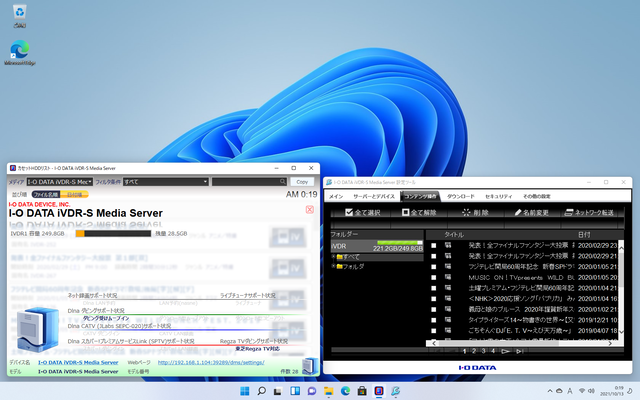Screen dimensions: 640x400
Task: Open Microsoft Store from the taskbar
Action: [362, 391]
